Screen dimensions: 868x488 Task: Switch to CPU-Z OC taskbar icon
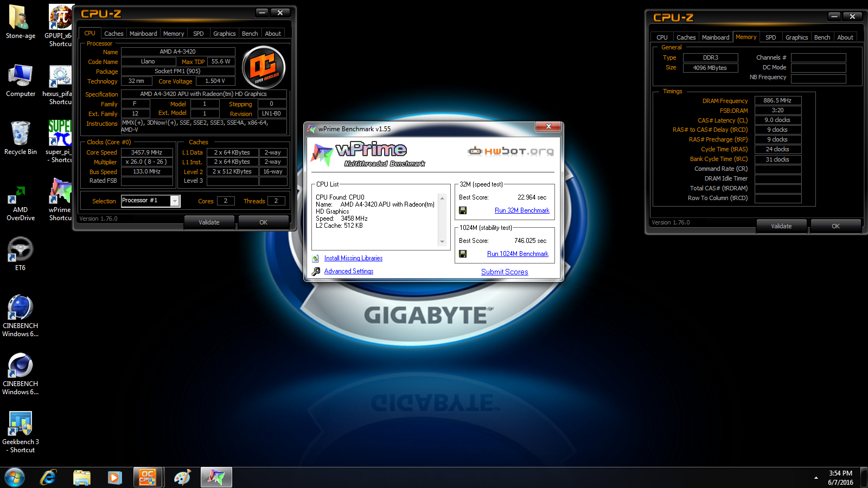148,478
